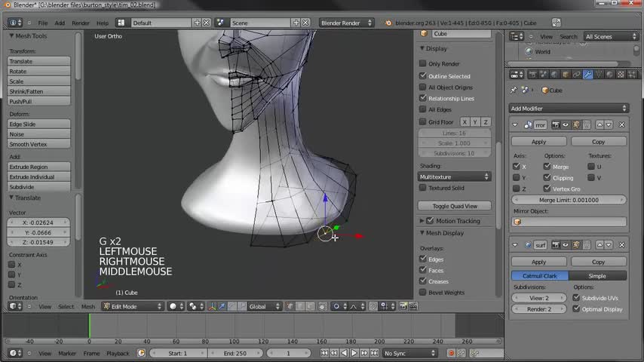Toggle Subsurf modifier viewport eye visibility
Image resolution: width=644 pixels, height=362 pixels.
pyautogui.click(x=566, y=245)
